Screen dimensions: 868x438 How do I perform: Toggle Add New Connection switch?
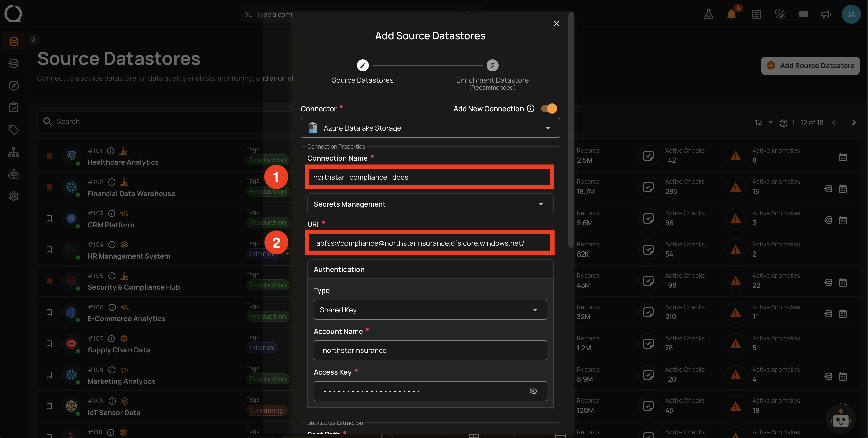549,108
